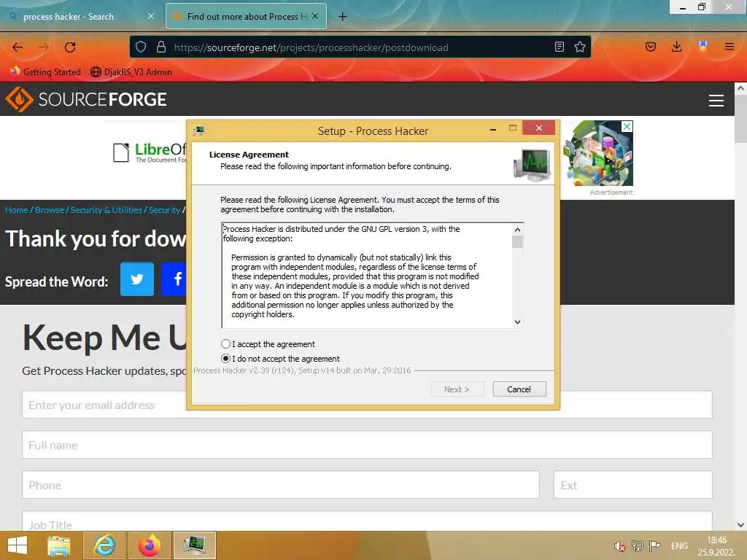This screenshot has height=560, width=747.
Task: Switch to 'Find out more about Process' tab
Action: (x=246, y=17)
